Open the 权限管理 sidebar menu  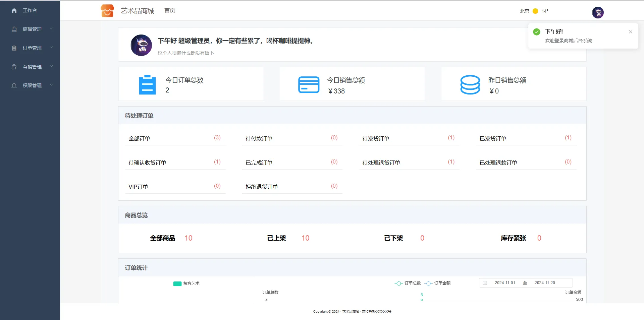(32, 85)
